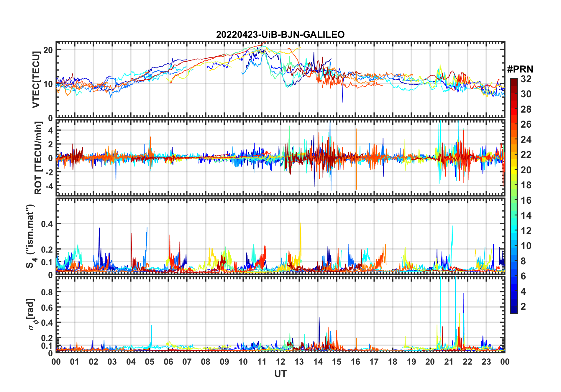This screenshot has width=561, height=392.
Task: Select colorbar tick label 22
Action: tap(526, 155)
